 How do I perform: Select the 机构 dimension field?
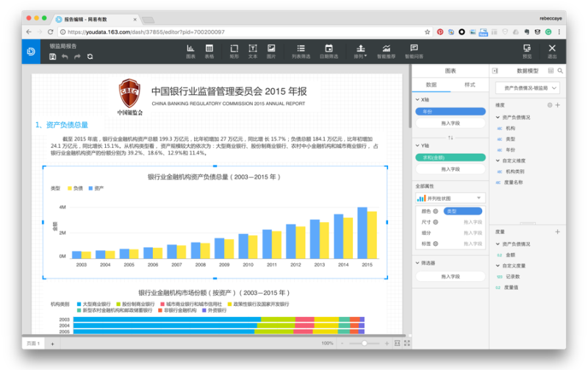point(510,128)
